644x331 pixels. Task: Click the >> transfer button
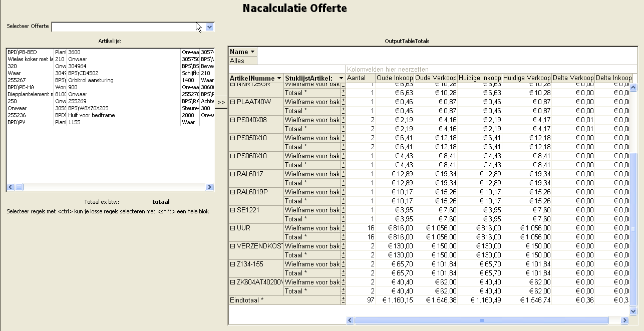click(x=221, y=102)
